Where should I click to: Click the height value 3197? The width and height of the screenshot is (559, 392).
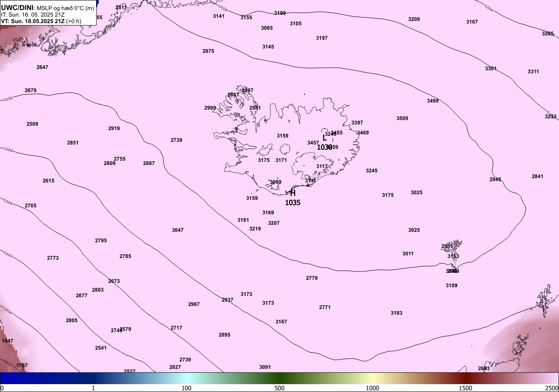point(322,38)
